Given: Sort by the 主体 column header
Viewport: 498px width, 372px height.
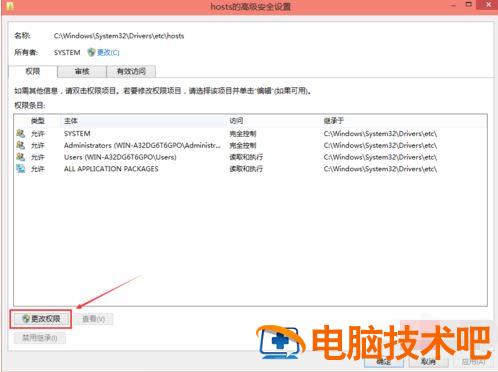Looking at the screenshot, I should click(144, 121).
